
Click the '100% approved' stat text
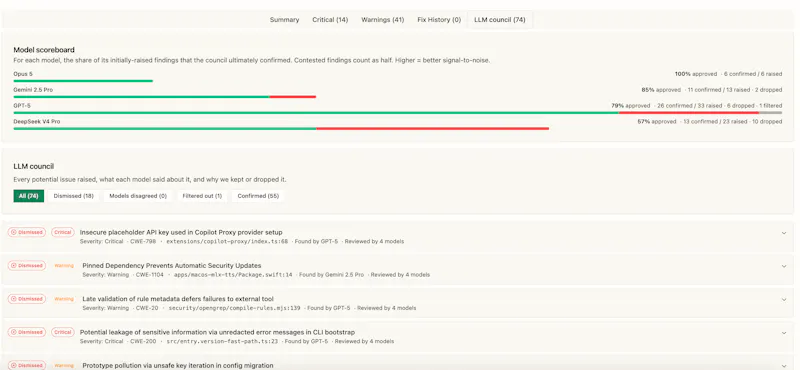tap(696, 74)
